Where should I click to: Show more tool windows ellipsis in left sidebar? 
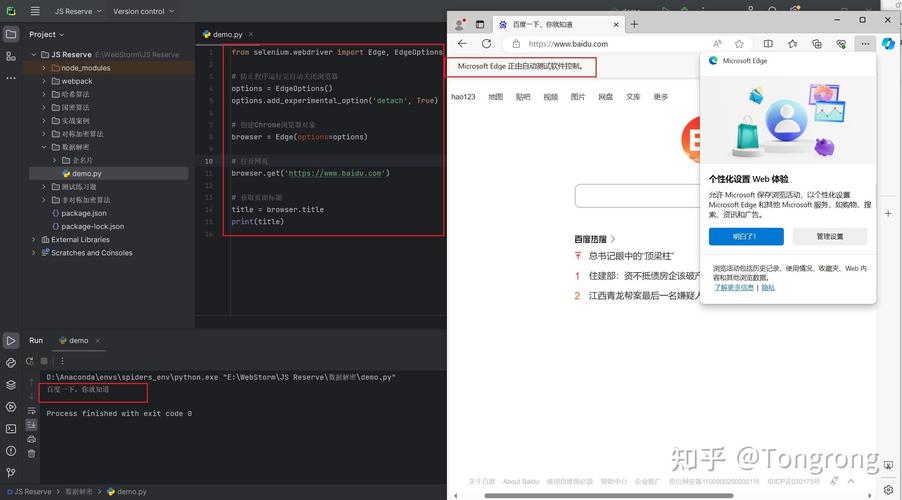(x=11, y=78)
